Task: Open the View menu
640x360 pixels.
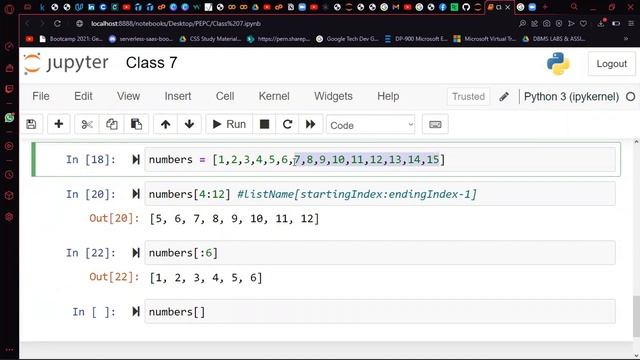Action: pos(129,96)
